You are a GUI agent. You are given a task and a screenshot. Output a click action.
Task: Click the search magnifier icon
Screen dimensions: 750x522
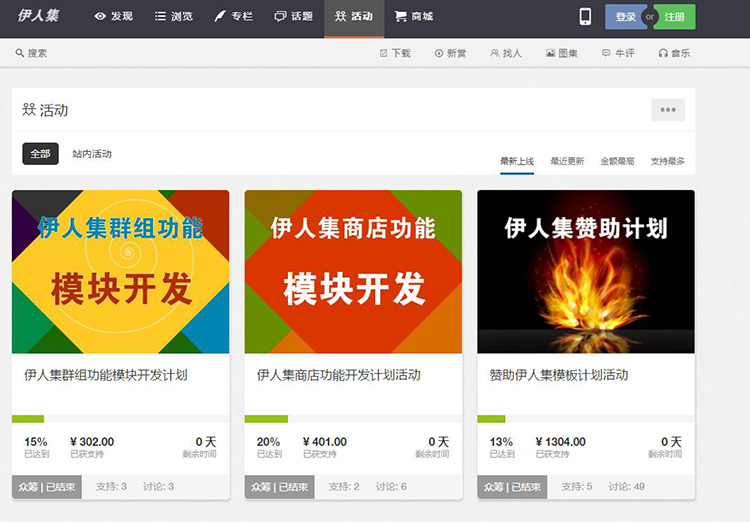pos(20,53)
